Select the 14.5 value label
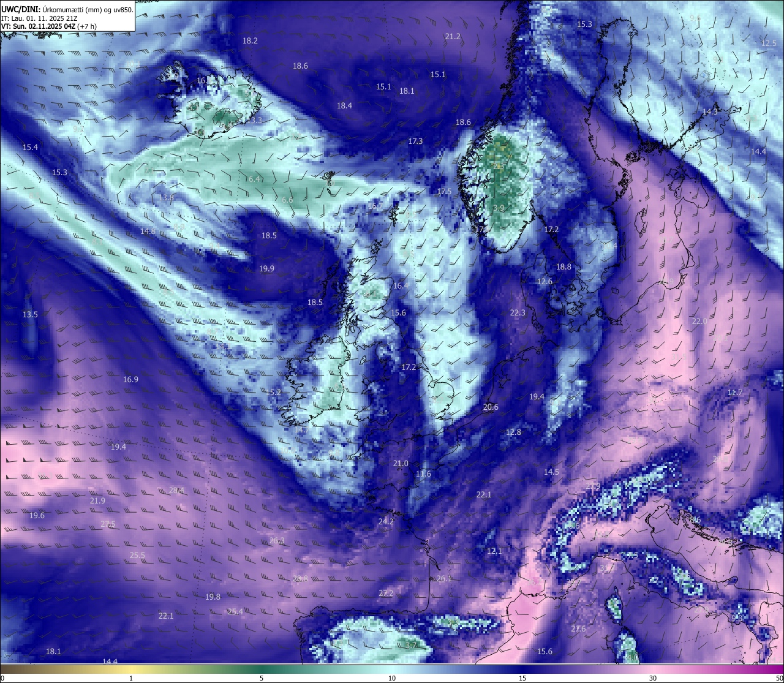784x683 pixels. pos(551,472)
